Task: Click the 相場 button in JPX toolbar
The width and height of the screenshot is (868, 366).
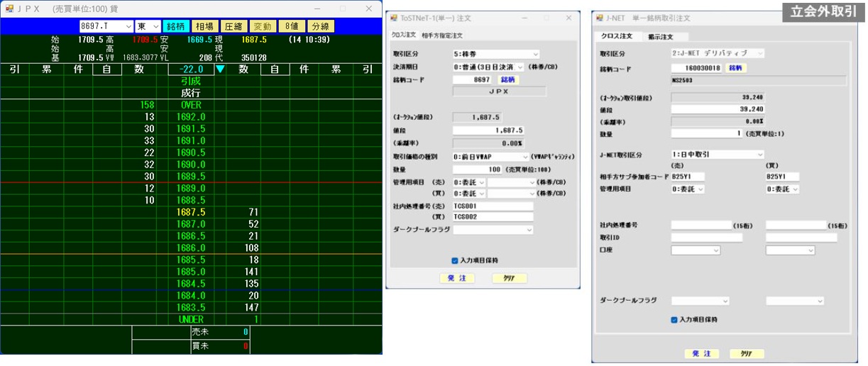Action: [x=204, y=26]
